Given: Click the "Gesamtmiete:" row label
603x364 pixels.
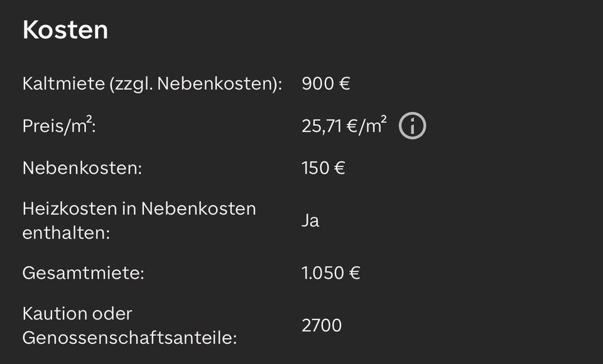Looking at the screenshot, I should [83, 273].
